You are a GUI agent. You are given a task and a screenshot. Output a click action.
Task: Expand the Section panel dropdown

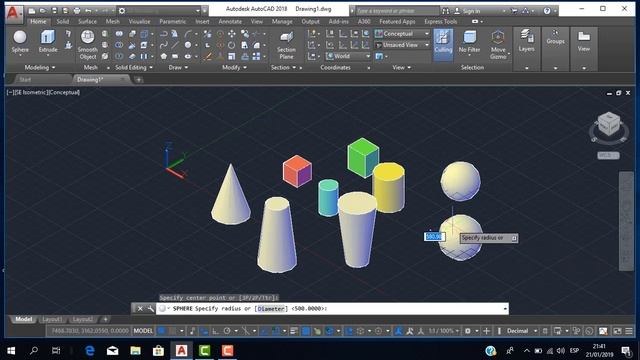(x=283, y=67)
